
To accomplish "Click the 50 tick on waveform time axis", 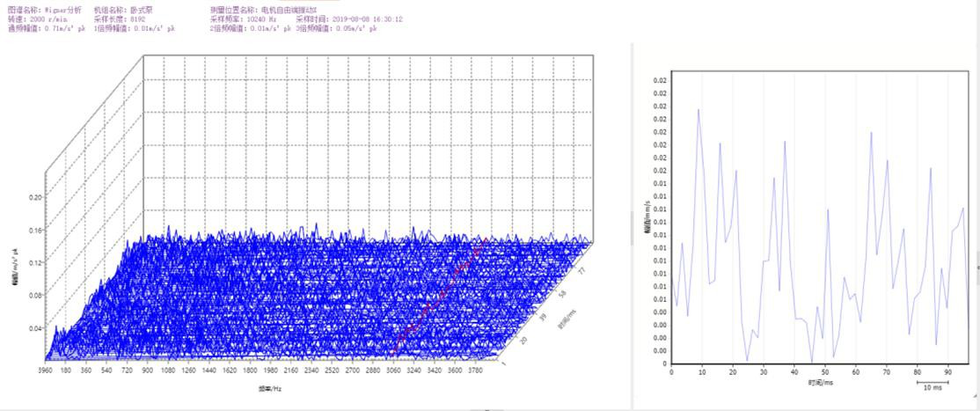I will click(x=824, y=372).
